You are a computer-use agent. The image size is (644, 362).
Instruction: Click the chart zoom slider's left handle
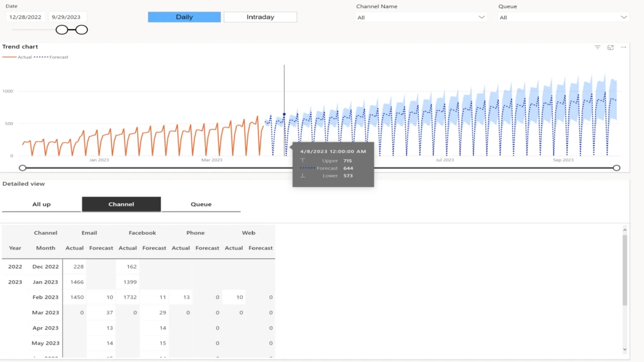[23, 167]
